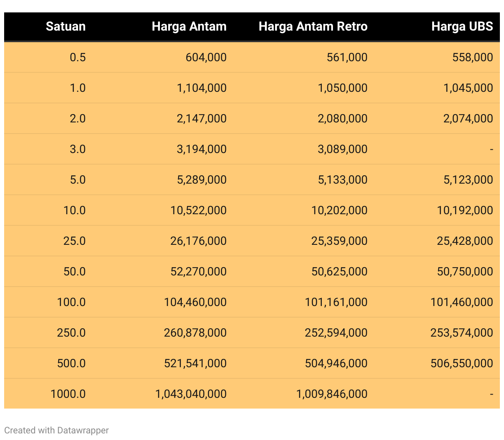Select the Antam Retro price 561,000
This screenshot has width=504, height=440.
click(x=347, y=57)
